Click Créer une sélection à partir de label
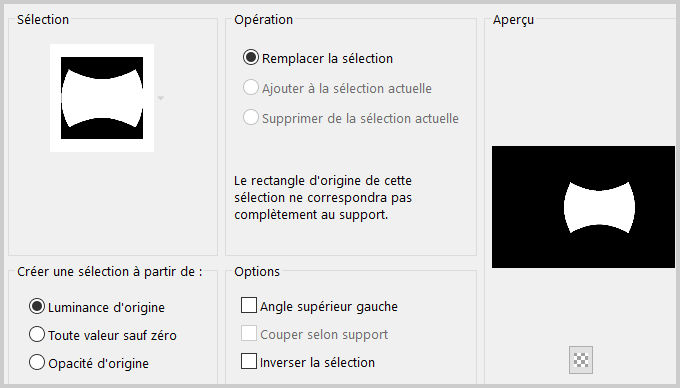680x388 pixels. click(110, 272)
